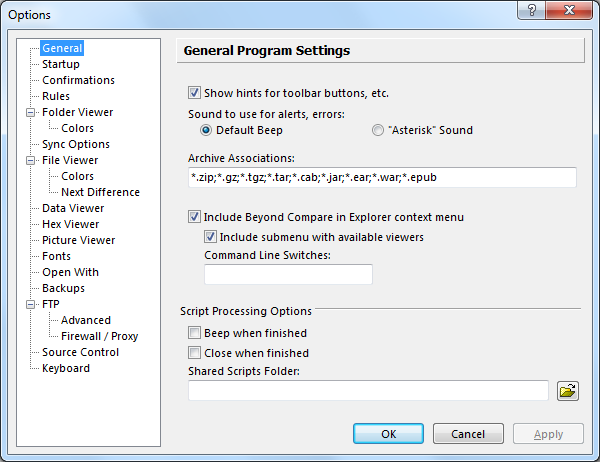
Task: Go to Sync Options in tree
Action: tap(76, 144)
